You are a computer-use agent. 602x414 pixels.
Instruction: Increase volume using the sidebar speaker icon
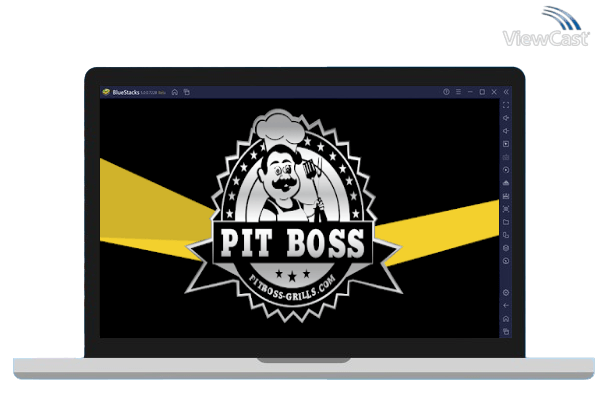(x=506, y=118)
